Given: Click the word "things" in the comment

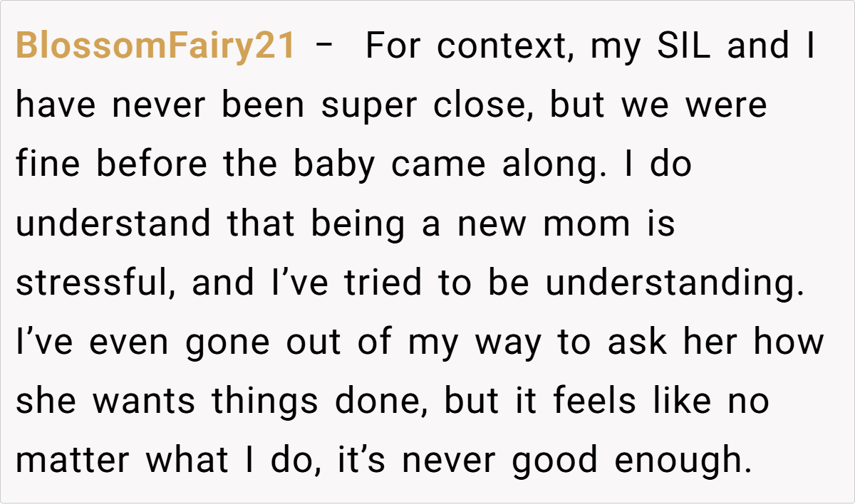Looking at the screenshot, I should click(266, 401).
